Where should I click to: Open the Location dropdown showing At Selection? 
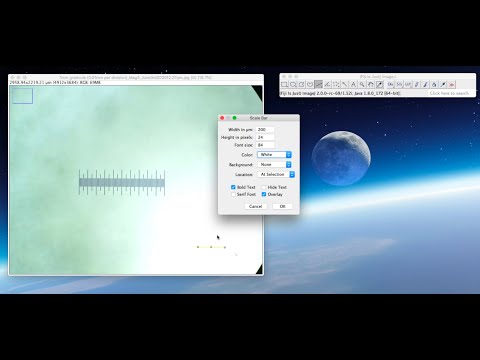click(x=276, y=174)
